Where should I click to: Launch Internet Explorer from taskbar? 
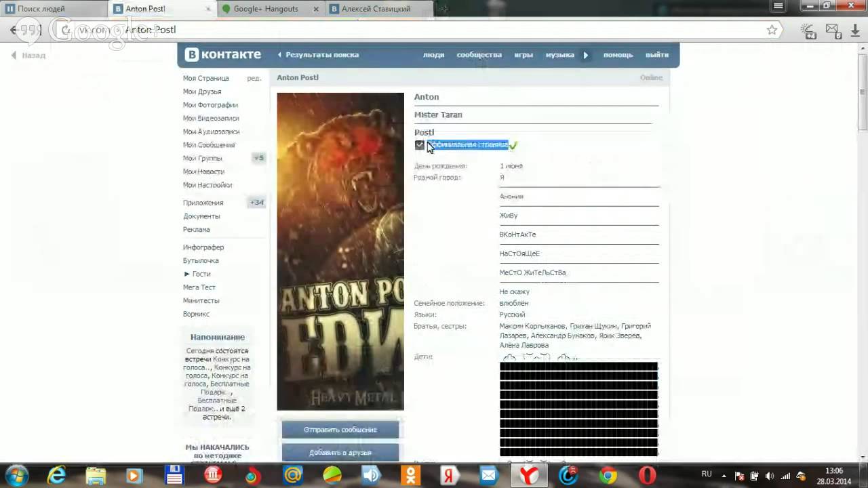(56, 475)
